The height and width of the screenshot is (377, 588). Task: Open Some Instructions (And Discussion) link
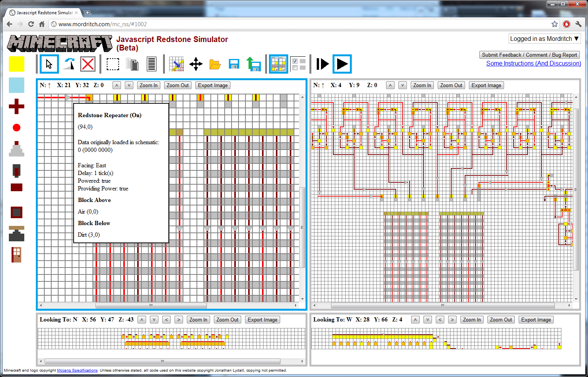point(534,63)
